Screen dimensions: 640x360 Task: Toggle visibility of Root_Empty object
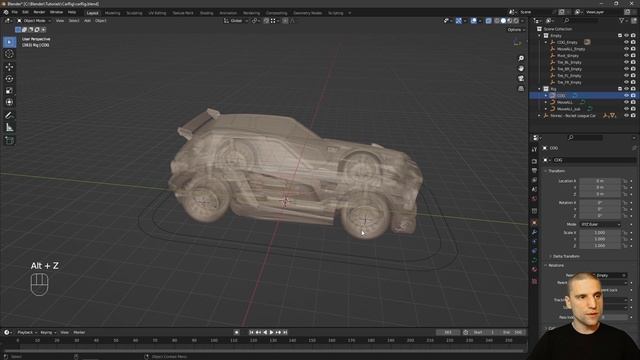(626, 56)
